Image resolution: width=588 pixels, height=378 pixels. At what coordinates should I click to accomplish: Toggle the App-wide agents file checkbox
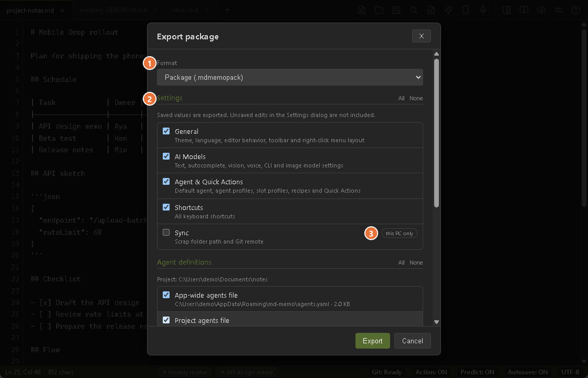166,295
